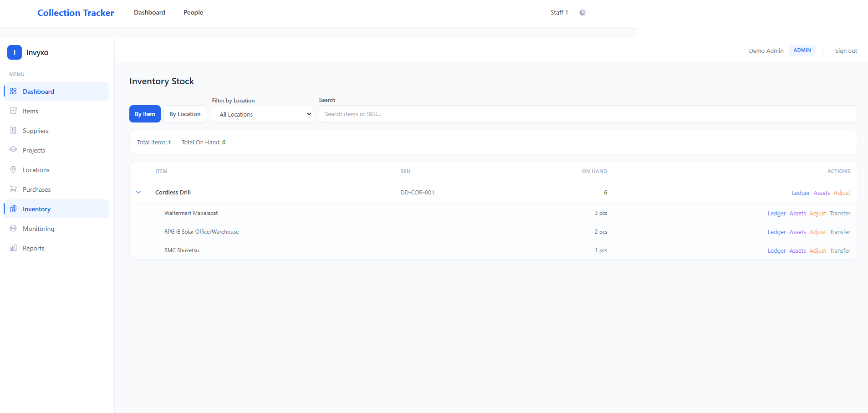The image size is (868, 413).
Task: Open the All Locations filter dropdown
Action: 262,114
